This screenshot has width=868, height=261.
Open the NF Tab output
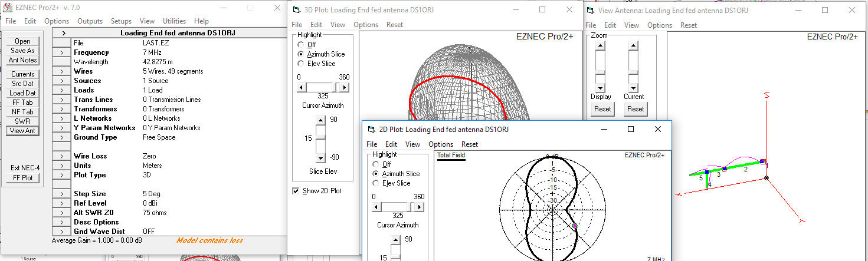coord(23,112)
